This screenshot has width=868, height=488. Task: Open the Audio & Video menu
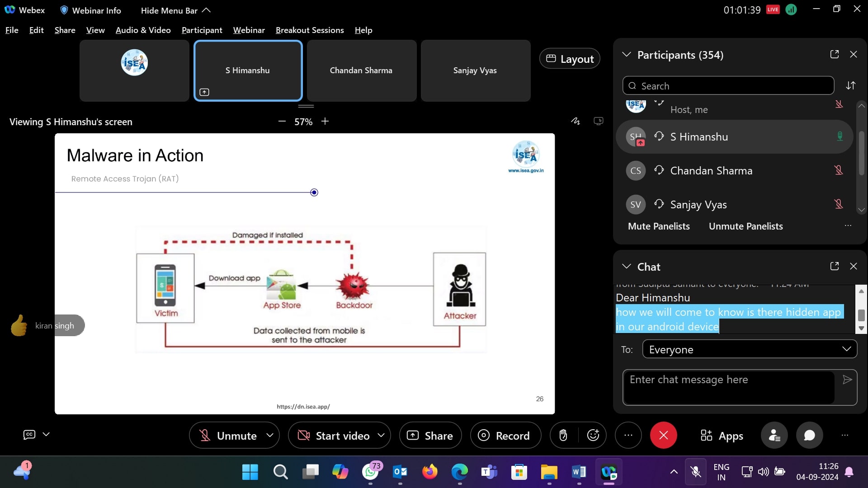click(x=143, y=30)
